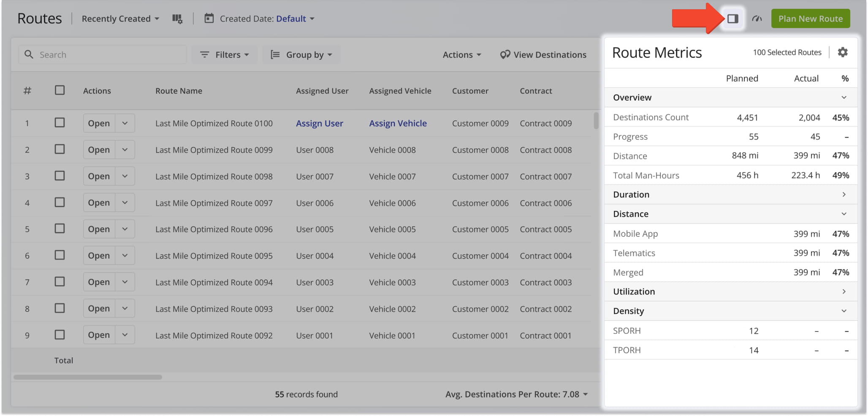Click the Assign Vehicle link
This screenshot has height=416, width=868.
point(398,123)
